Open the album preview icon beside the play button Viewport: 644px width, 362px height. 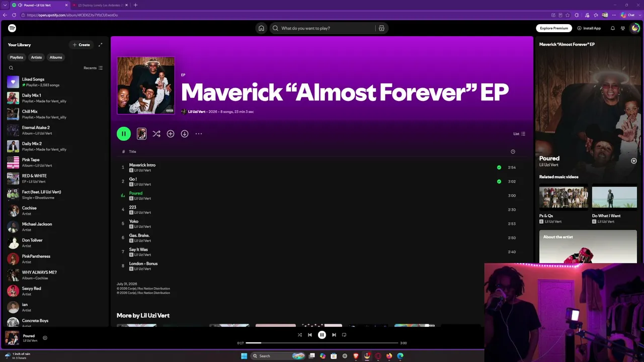(141, 134)
